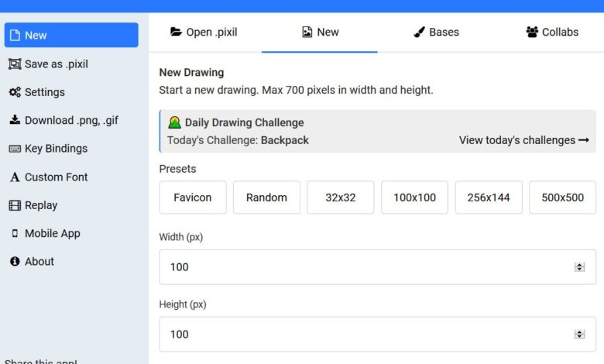The width and height of the screenshot is (604, 364).
Task: Click the Key Bindings keyboard icon
Action: click(15, 149)
